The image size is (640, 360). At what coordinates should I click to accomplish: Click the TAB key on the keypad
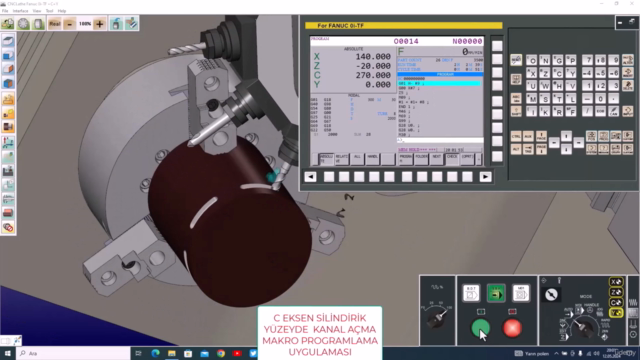tap(528, 149)
